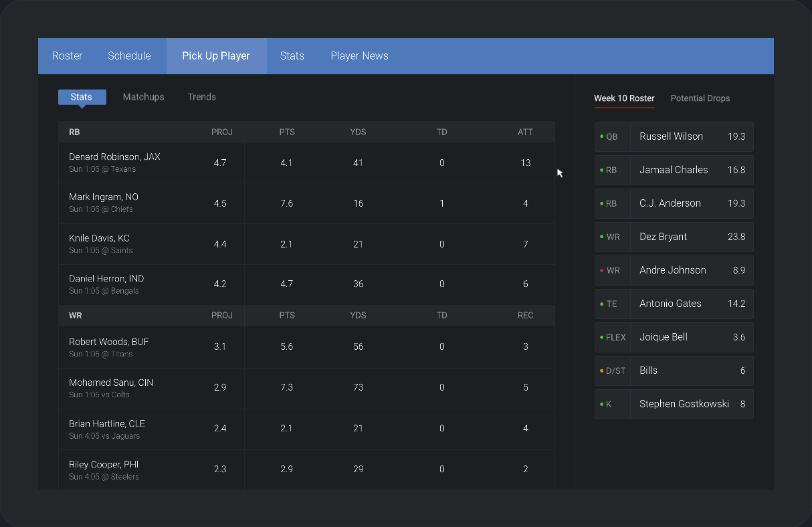This screenshot has width=812, height=527.
Task: Select Russell Wilson in the Week 10 roster
Action: click(x=671, y=136)
